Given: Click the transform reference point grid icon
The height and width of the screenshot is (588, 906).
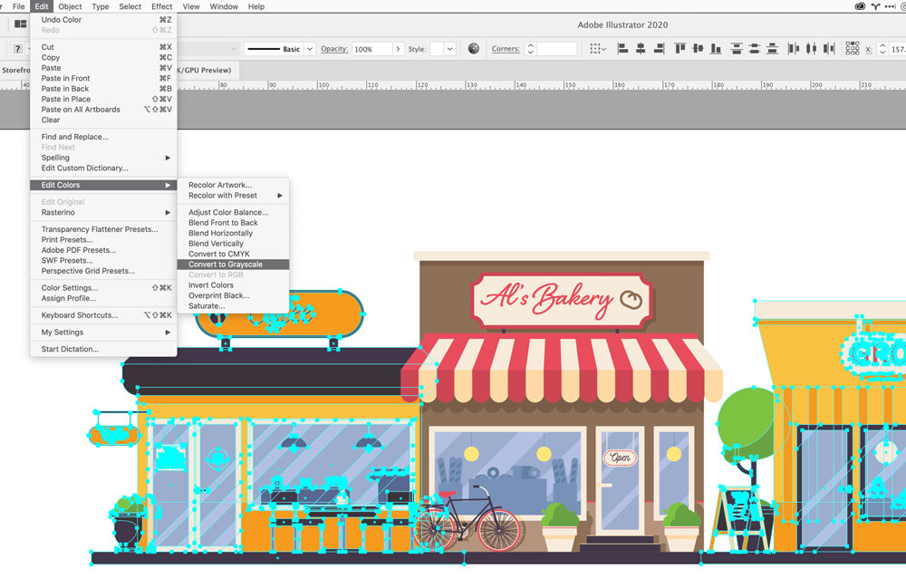Looking at the screenshot, I should click(x=853, y=49).
